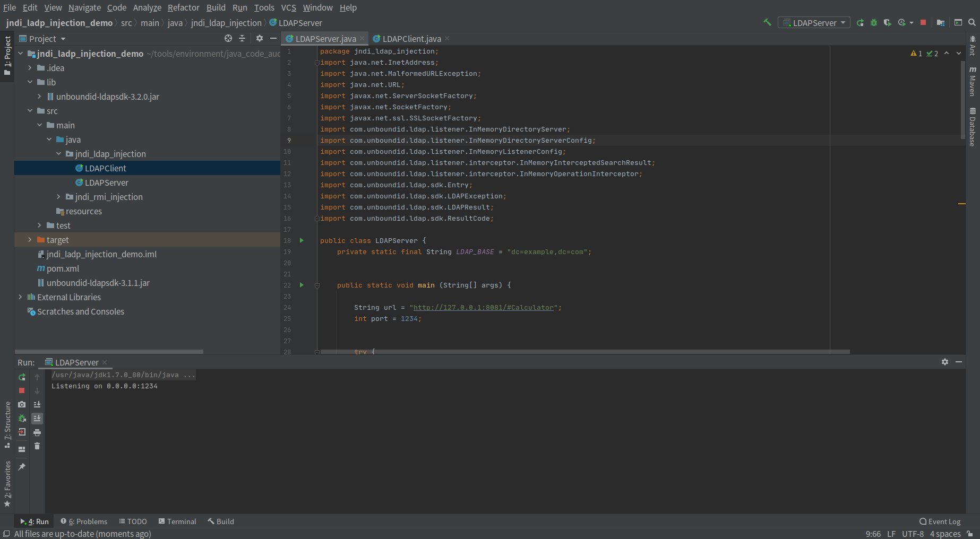Go to next highlighted error arrow
980x539 pixels.
[x=959, y=53]
